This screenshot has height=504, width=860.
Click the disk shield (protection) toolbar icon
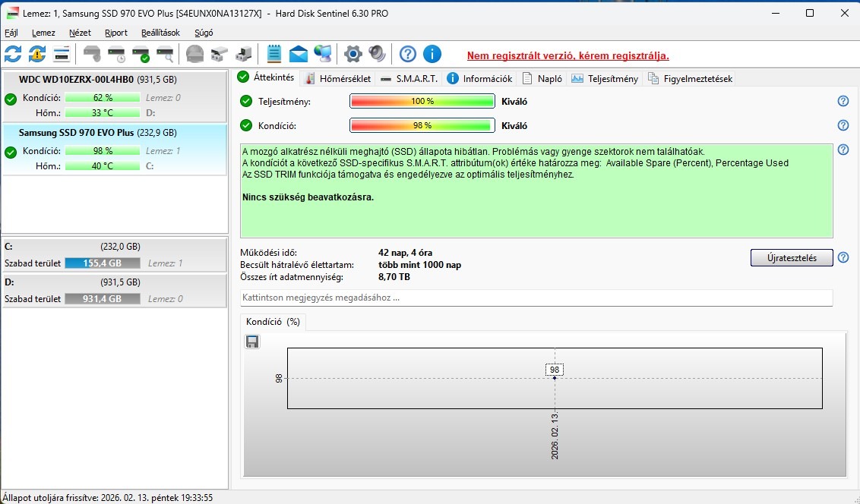pyautogui.click(x=92, y=54)
